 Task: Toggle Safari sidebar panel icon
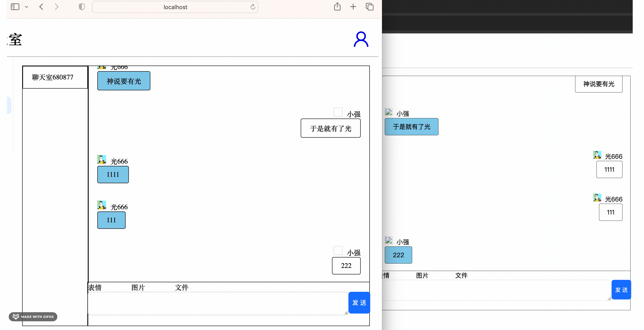coord(15,7)
